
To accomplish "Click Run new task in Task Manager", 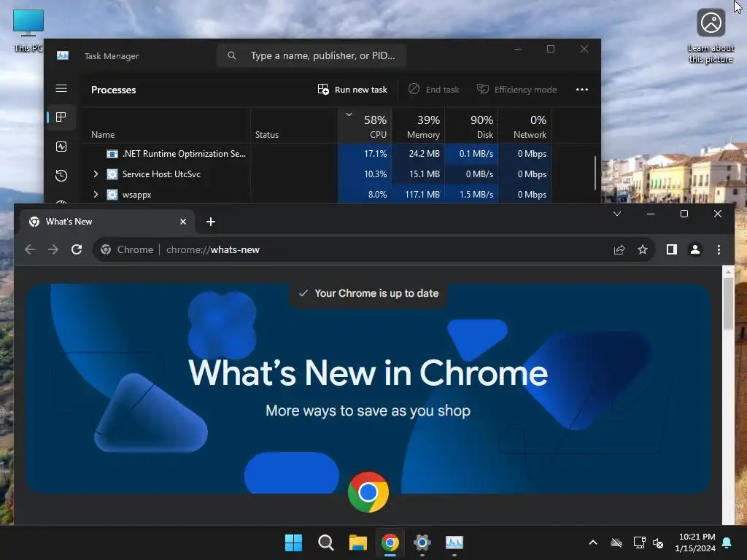I will [x=352, y=90].
